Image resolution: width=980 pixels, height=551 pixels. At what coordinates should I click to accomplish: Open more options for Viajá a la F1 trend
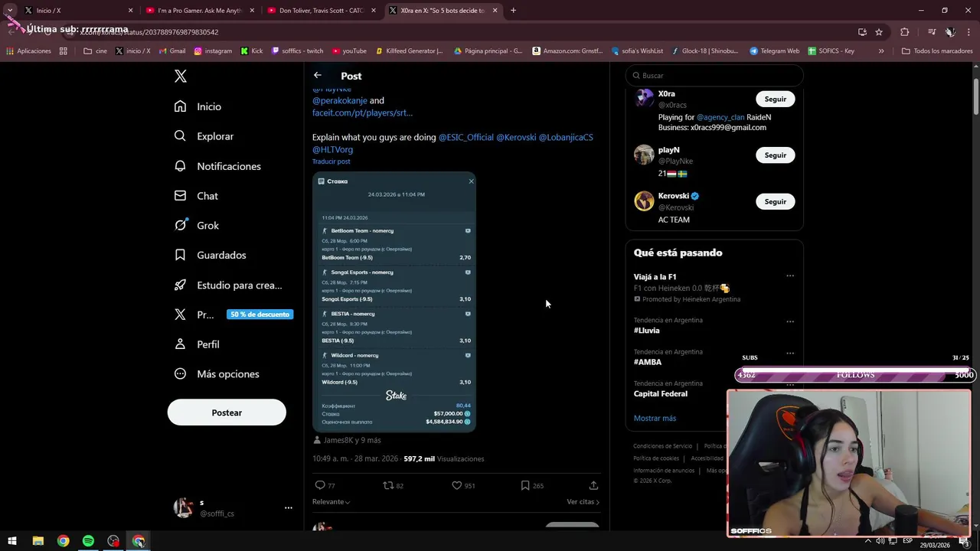pyautogui.click(x=790, y=275)
